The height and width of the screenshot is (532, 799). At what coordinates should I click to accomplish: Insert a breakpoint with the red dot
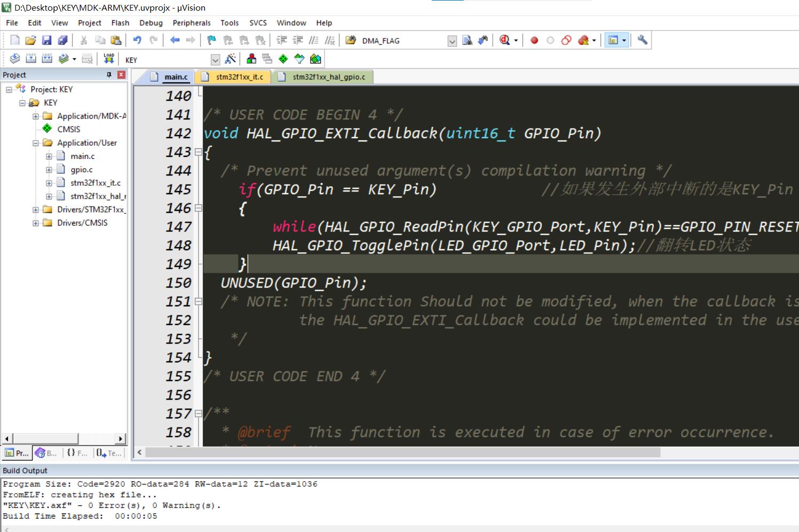534,41
